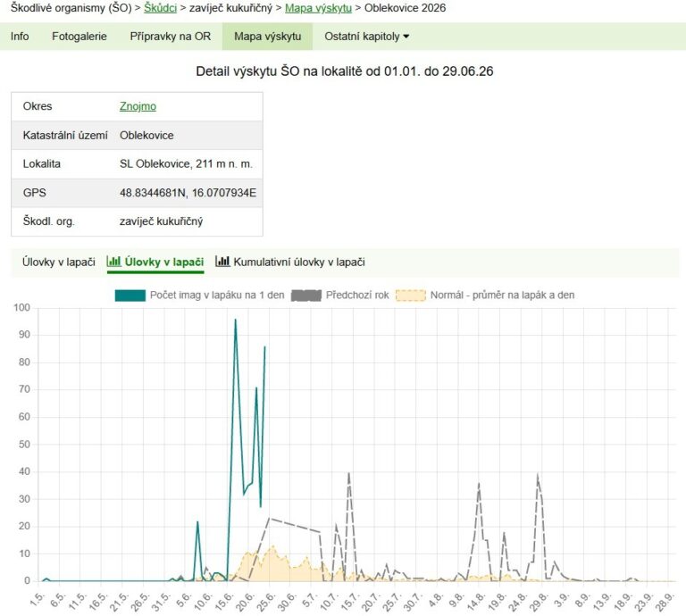Toggle teal Počet imag legend swatch
The height and width of the screenshot is (616, 686).
130,296
